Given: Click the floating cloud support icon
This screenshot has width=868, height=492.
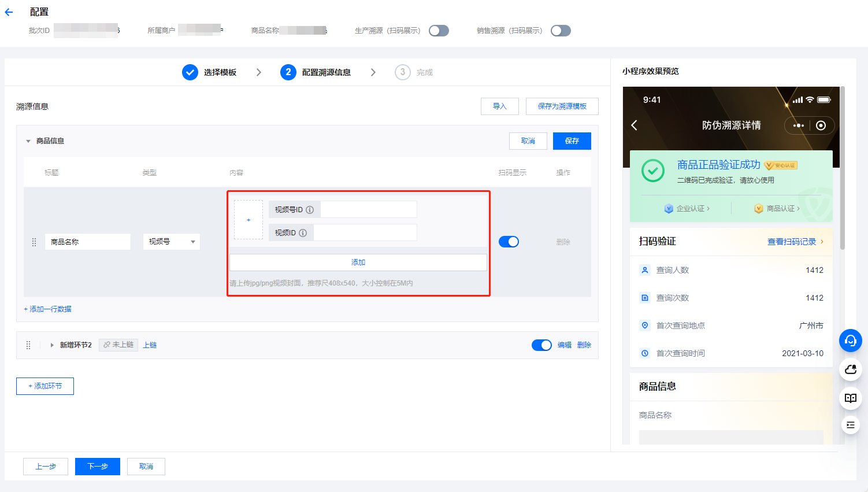Looking at the screenshot, I should point(851,369).
